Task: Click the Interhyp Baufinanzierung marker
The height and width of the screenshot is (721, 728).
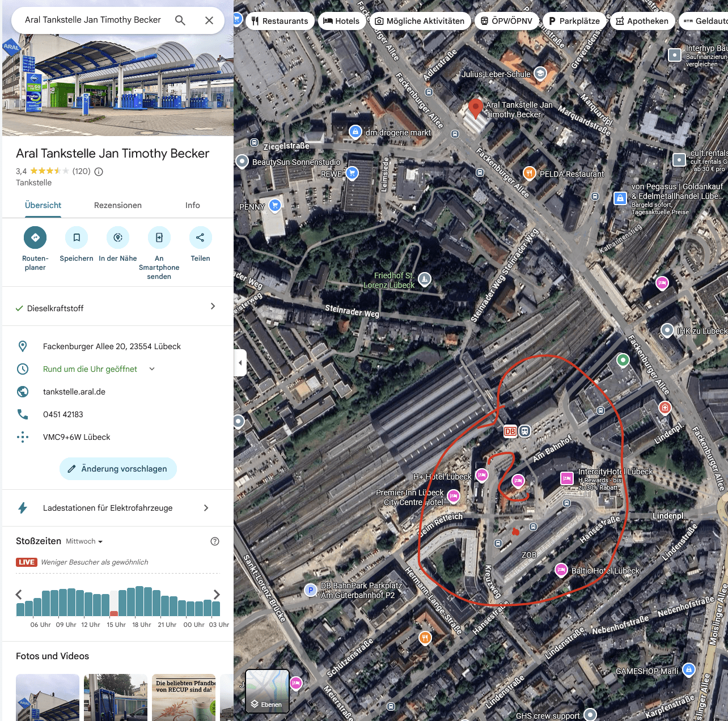Action: (675, 55)
